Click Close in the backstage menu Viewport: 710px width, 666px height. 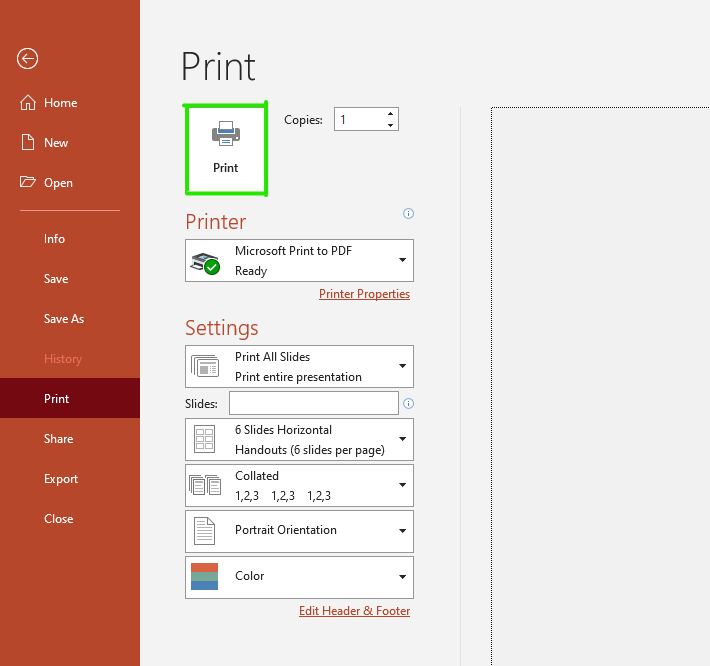click(x=70, y=518)
